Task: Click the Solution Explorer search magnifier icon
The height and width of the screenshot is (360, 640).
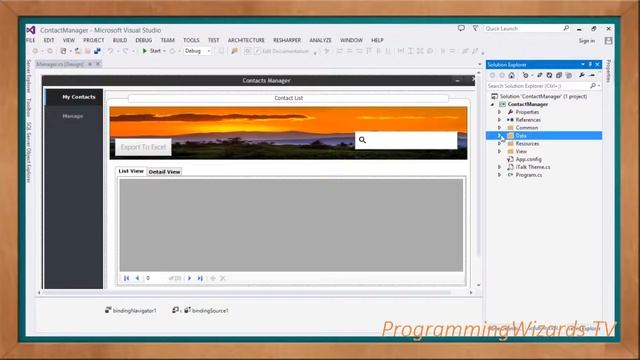Action: pyautogui.click(x=593, y=86)
